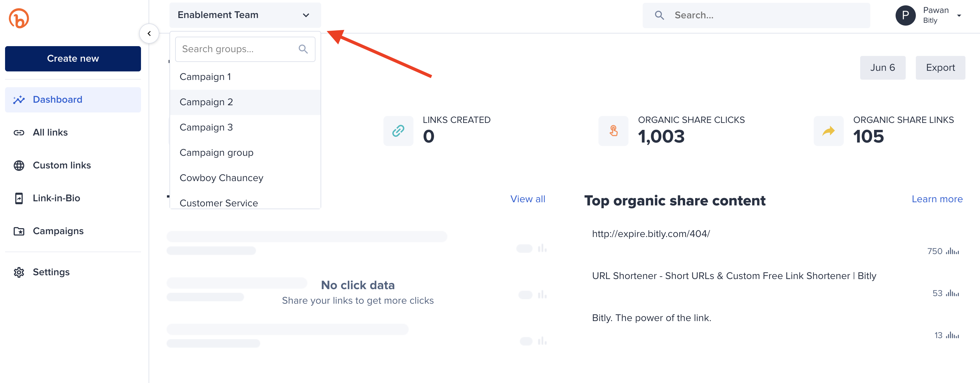Image resolution: width=980 pixels, height=383 pixels.
Task: Click the P user avatar
Action: tap(905, 15)
